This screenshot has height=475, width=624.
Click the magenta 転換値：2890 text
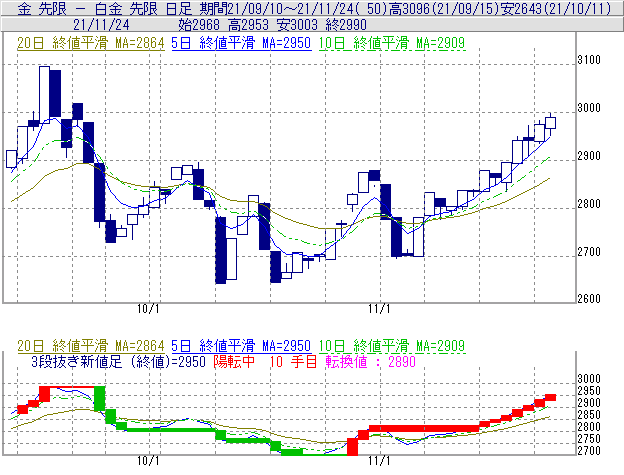(370, 362)
